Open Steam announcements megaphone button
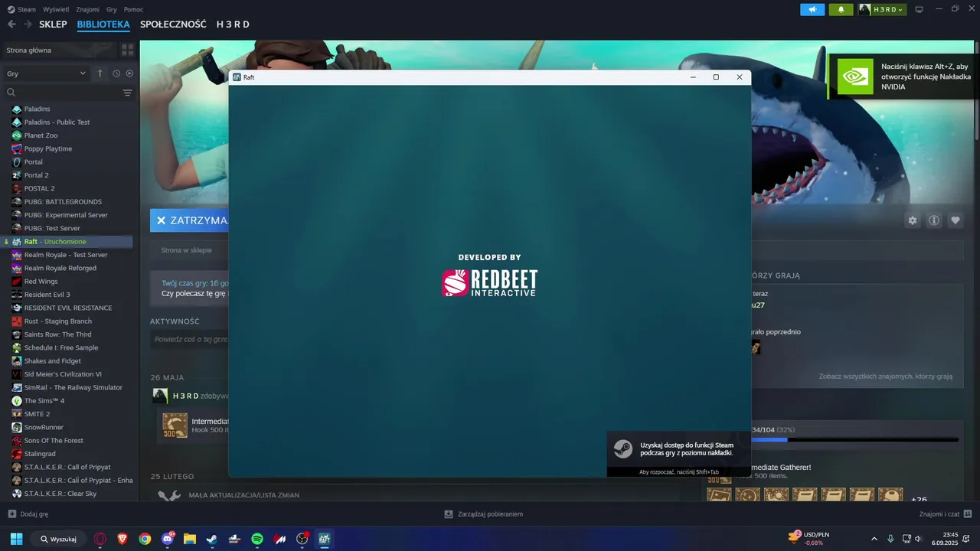This screenshot has height=551, width=980. click(x=812, y=9)
